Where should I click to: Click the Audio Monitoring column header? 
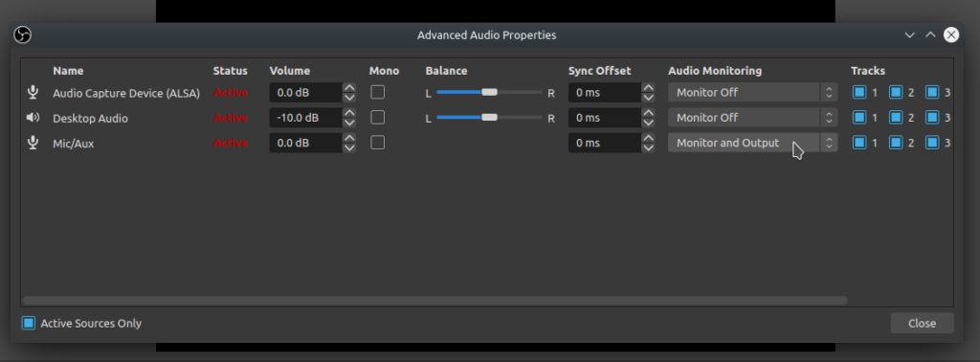[x=715, y=71]
